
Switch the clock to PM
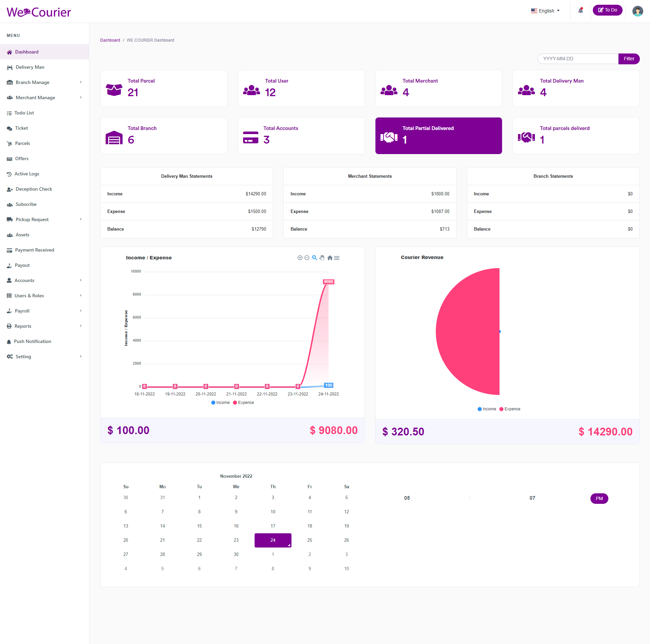599,498
